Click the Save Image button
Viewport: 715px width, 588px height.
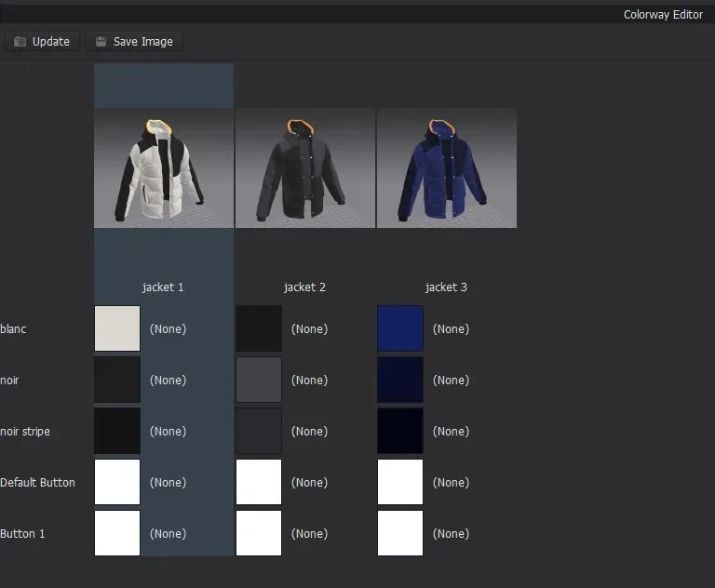(x=134, y=42)
